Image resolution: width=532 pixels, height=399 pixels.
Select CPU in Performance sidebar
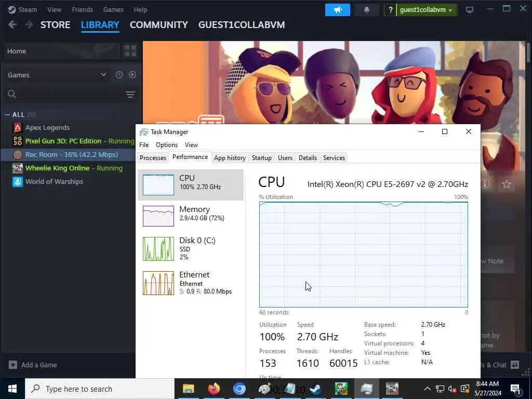(x=191, y=184)
